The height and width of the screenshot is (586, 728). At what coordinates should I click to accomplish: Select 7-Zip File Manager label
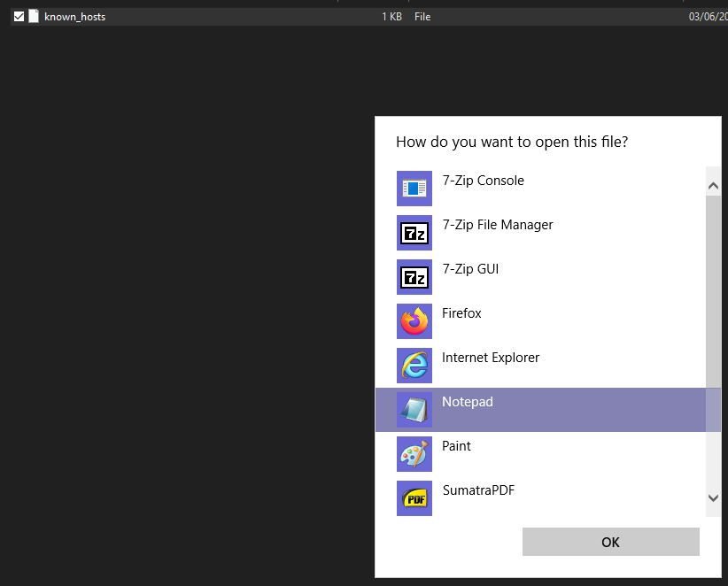(x=497, y=225)
